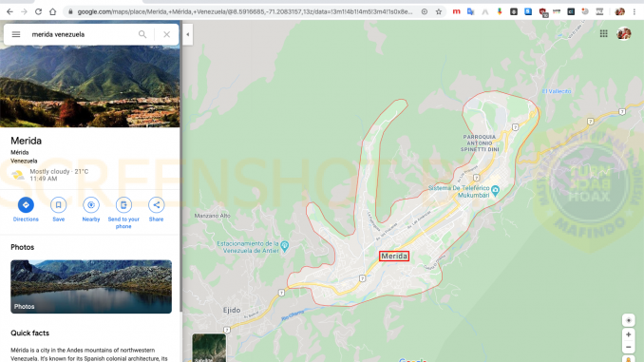Open the Google account avatar

[624, 33]
